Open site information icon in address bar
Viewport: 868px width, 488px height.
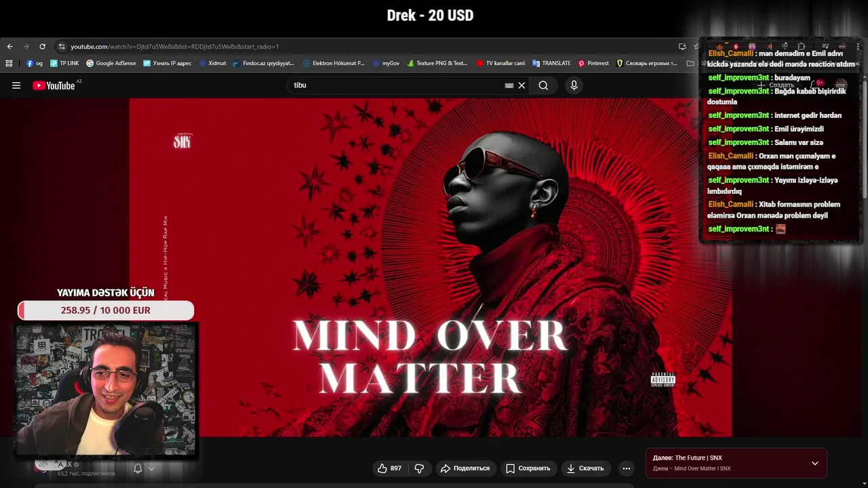pos(62,47)
